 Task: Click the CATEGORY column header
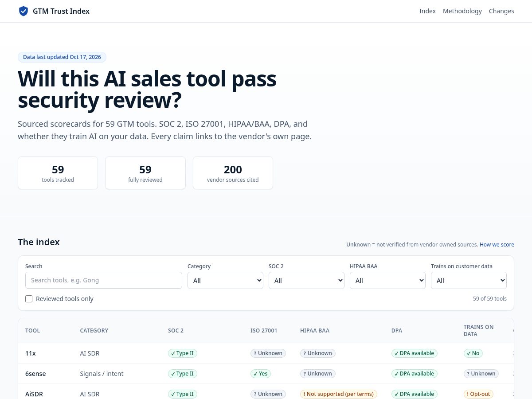point(94,331)
